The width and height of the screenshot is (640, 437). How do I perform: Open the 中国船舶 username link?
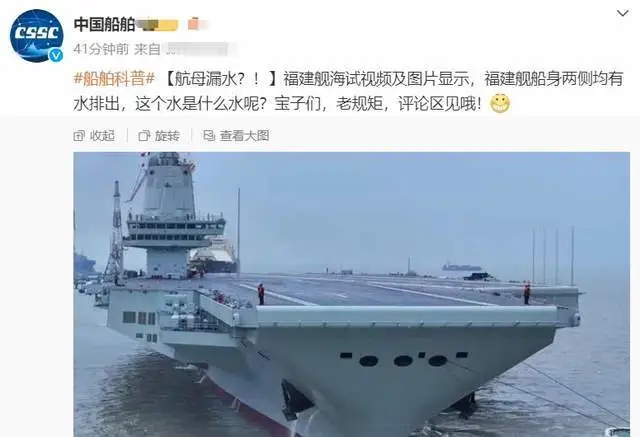[x=104, y=24]
